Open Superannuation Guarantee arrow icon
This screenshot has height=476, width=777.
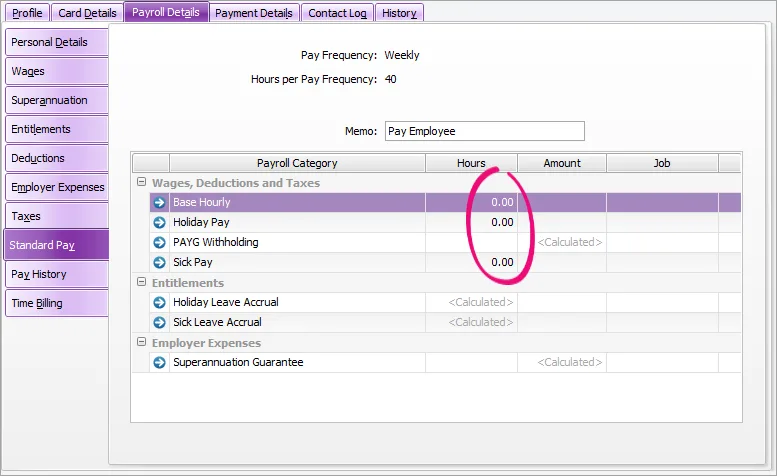pos(159,363)
